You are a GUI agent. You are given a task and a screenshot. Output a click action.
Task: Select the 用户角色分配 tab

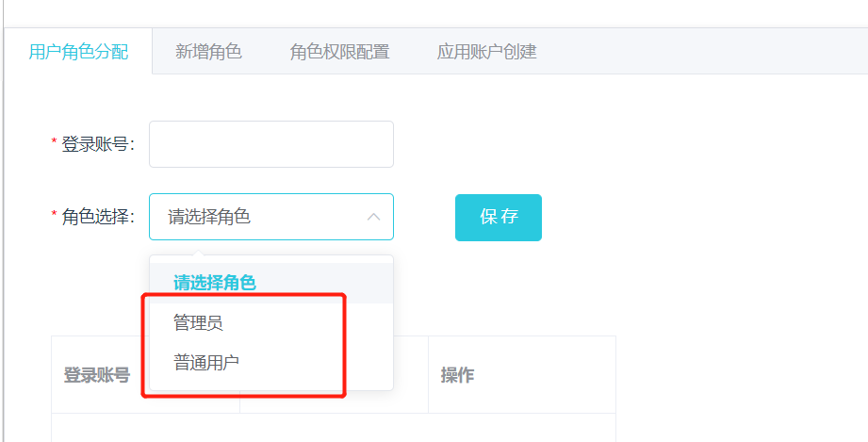coord(78,52)
